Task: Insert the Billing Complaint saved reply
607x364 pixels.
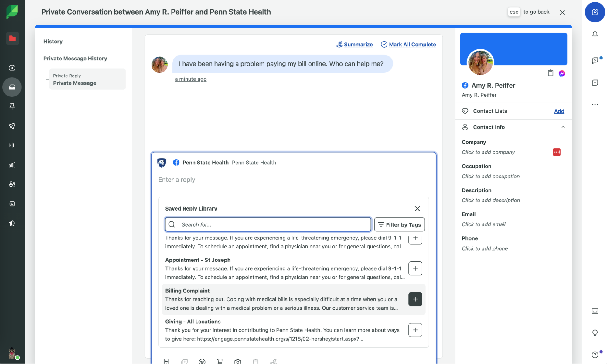Action: (415, 299)
